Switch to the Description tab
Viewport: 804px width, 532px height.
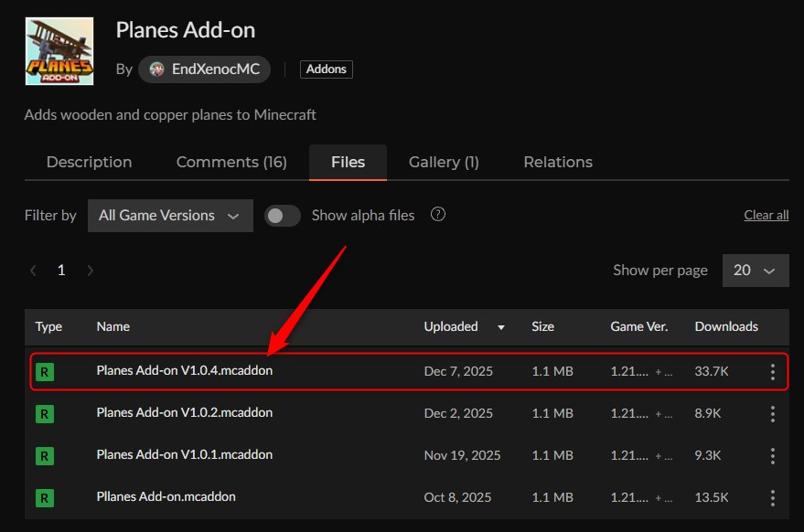click(x=89, y=162)
